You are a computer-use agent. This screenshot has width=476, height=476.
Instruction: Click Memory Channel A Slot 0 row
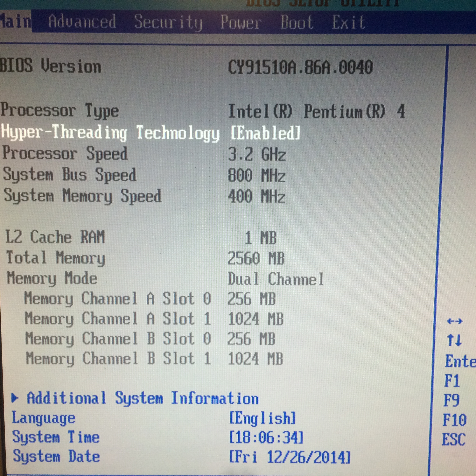point(150,299)
